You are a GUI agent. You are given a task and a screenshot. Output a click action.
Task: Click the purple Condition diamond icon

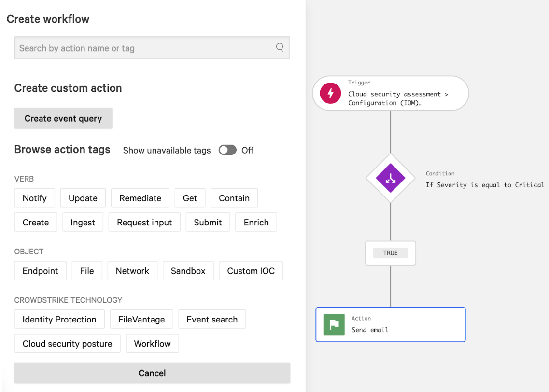click(391, 178)
